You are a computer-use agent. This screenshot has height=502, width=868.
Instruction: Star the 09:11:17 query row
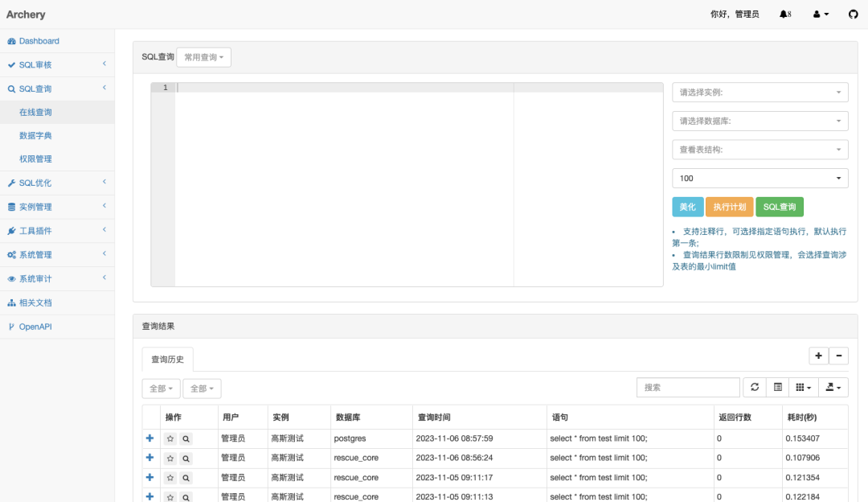click(170, 477)
